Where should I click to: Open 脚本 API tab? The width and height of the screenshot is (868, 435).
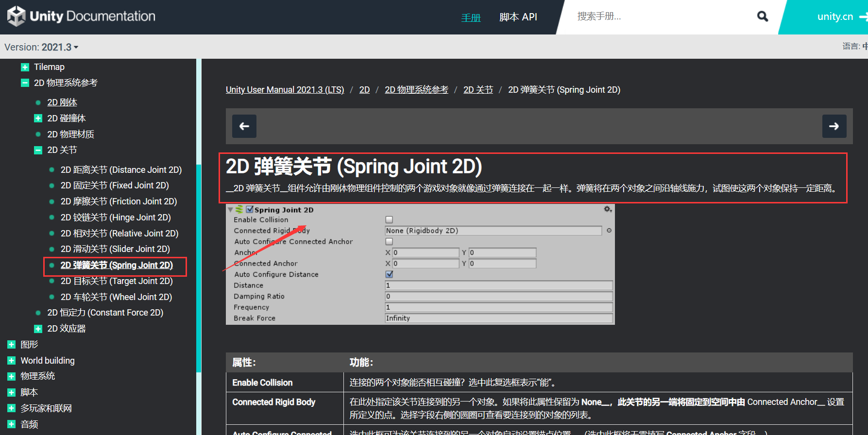tap(518, 17)
